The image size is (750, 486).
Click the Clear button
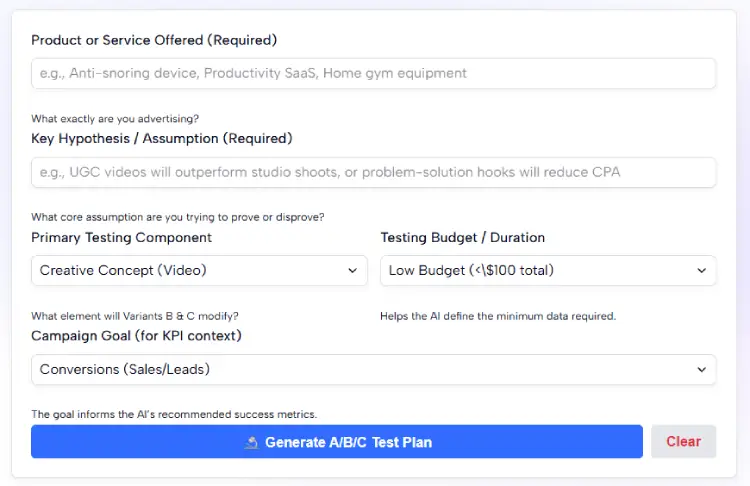[684, 442]
